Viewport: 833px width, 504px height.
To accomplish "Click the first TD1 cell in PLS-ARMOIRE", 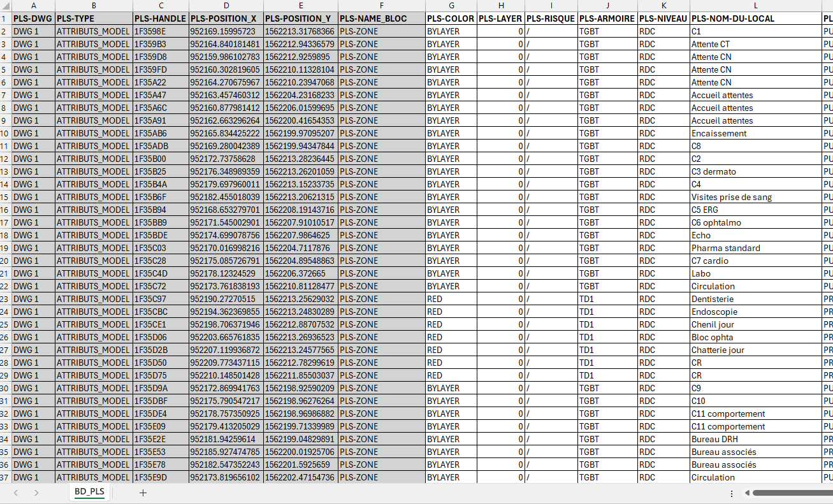I will click(607, 299).
